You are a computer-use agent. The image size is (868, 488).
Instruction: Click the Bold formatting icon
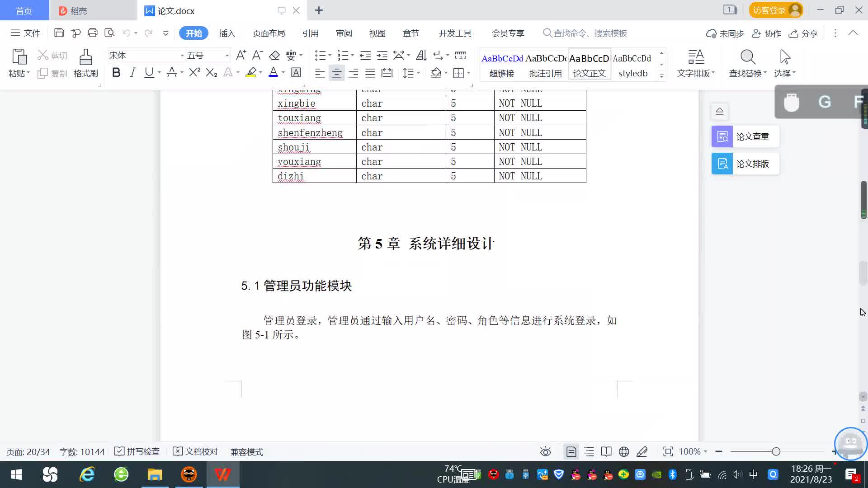point(116,73)
